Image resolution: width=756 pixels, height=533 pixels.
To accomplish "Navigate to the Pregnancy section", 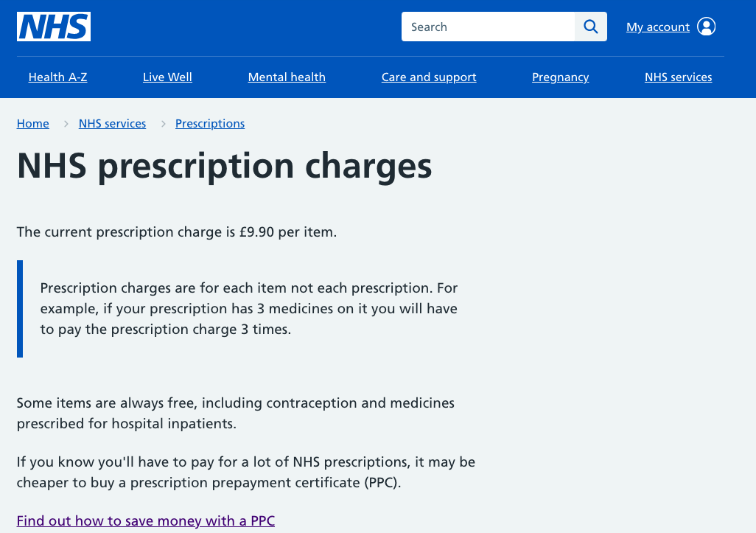I will tap(560, 77).
